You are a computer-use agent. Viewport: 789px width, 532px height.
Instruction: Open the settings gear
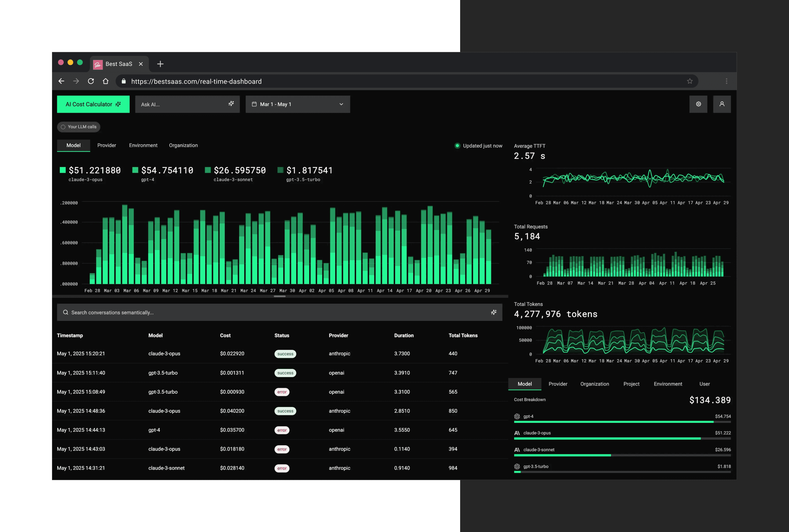click(698, 104)
